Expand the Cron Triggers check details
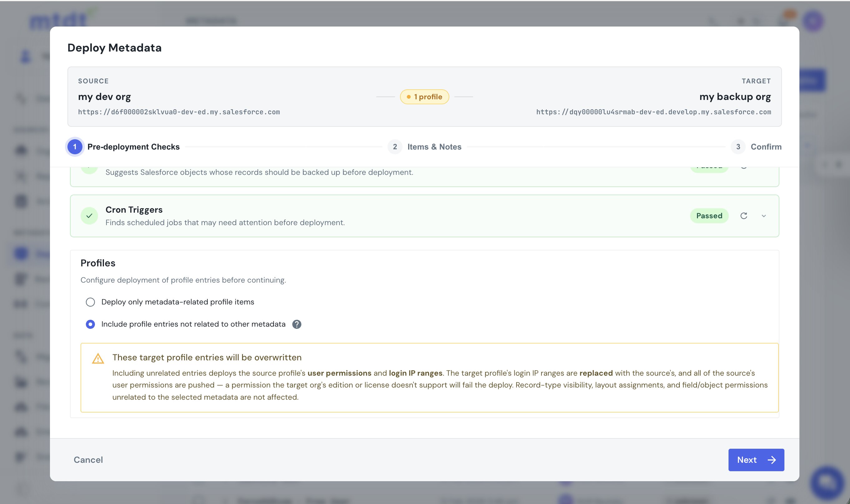Screen dimensions: 850x504 [x=764, y=216]
